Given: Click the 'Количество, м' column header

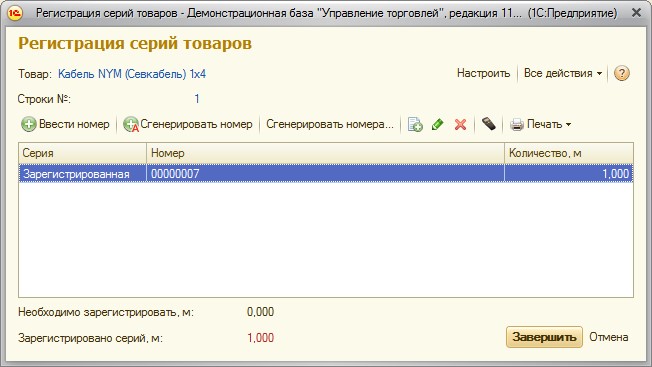Looking at the screenshot, I should tap(569, 153).
